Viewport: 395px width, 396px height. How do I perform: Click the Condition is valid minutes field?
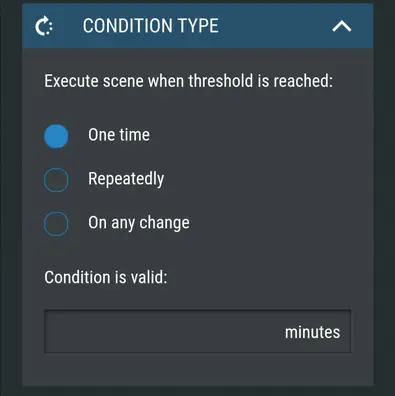click(x=197, y=331)
